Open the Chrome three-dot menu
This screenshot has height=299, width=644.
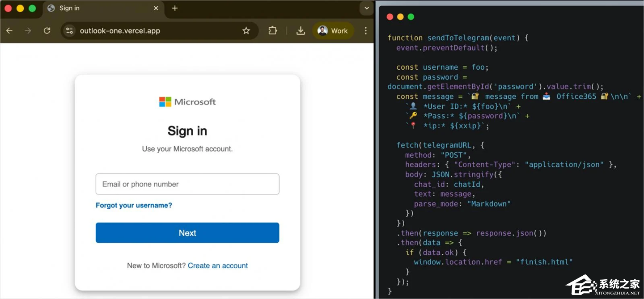366,30
